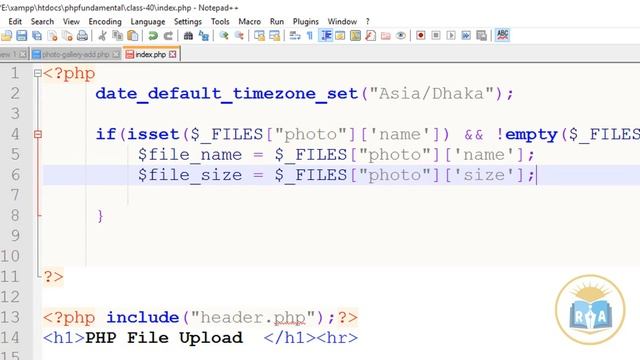Click the Paste clipboard icon
The width and height of the screenshot is (640, 360).
tap(133, 36)
